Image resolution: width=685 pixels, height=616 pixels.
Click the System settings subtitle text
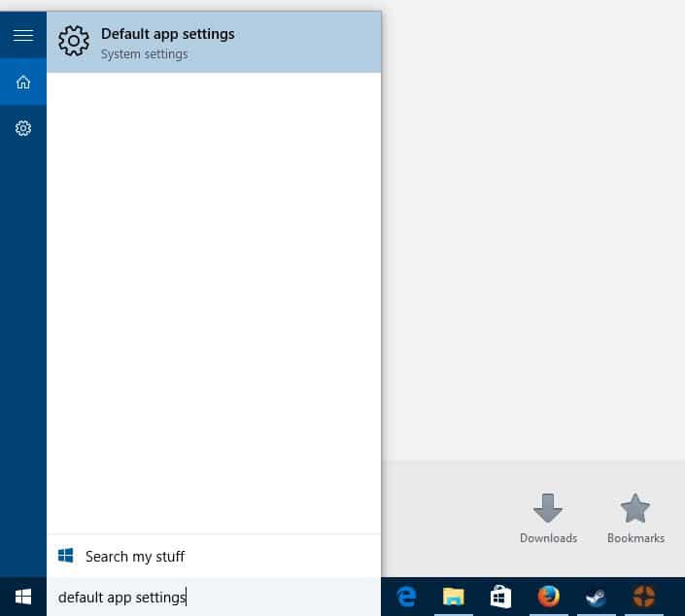click(x=144, y=54)
